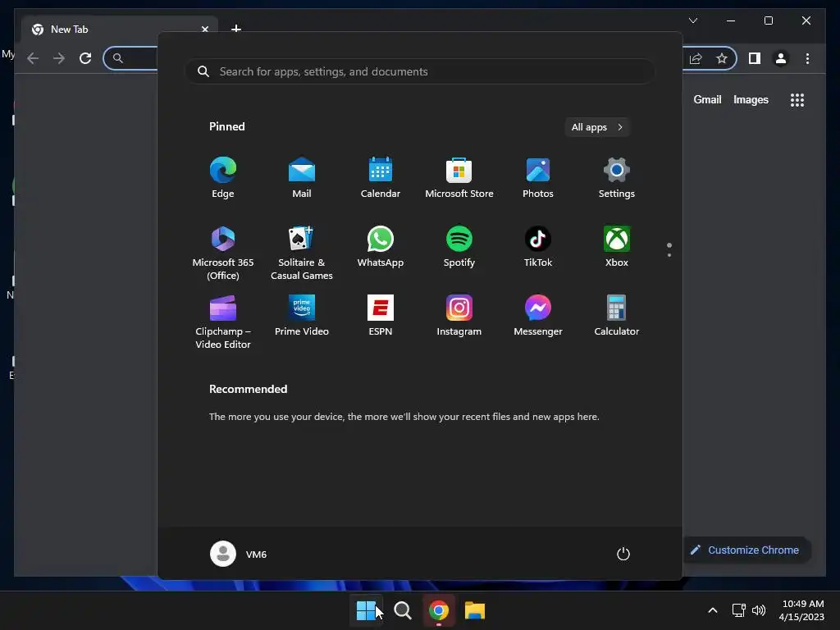Screen dimensions: 840x630
Task: Go to next page of pinned apps
Action: (669, 254)
